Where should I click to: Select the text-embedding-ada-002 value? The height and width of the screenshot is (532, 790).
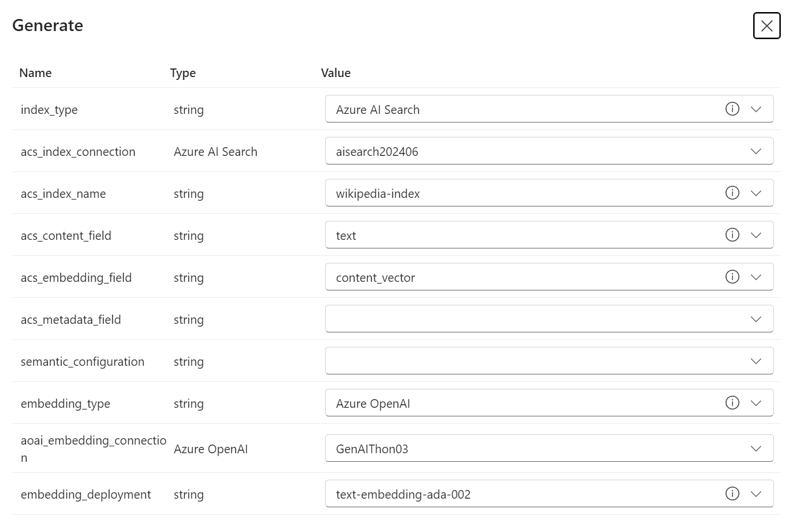(549, 493)
